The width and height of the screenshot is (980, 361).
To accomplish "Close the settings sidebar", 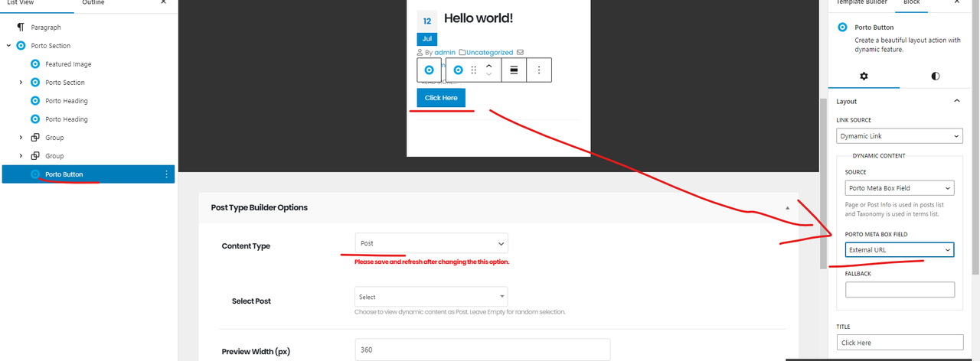I will tap(955, 3).
